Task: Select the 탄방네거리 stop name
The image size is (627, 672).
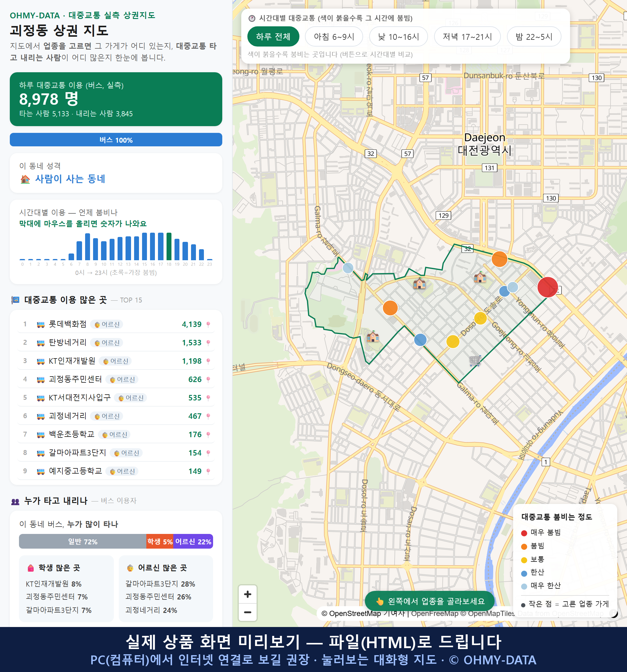Action: [68, 342]
